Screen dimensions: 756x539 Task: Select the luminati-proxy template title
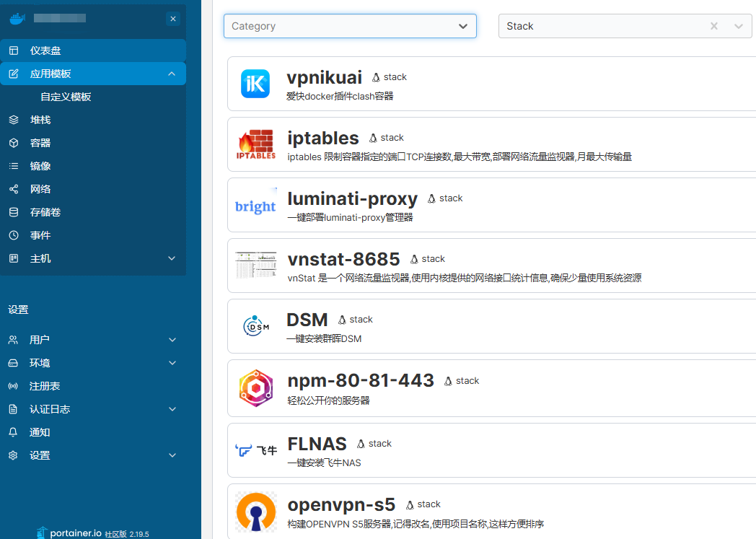(x=353, y=198)
